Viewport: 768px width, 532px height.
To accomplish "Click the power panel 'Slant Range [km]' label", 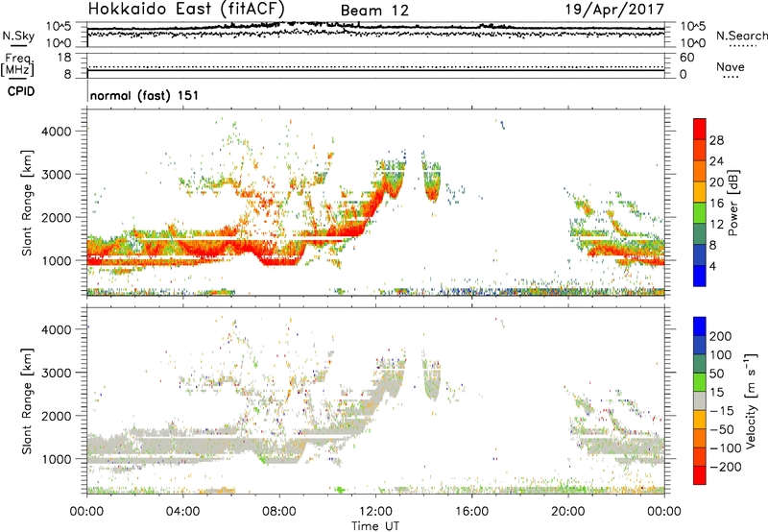I will click(x=27, y=203).
